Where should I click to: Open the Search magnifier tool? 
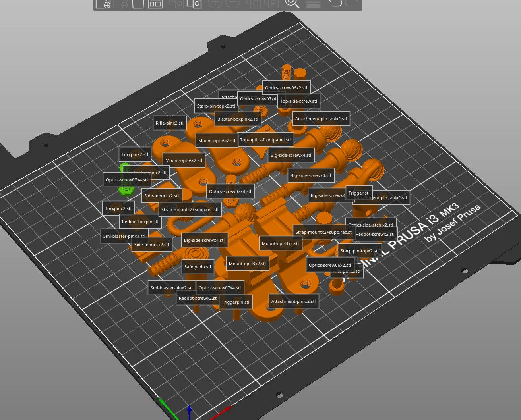[x=292, y=4]
